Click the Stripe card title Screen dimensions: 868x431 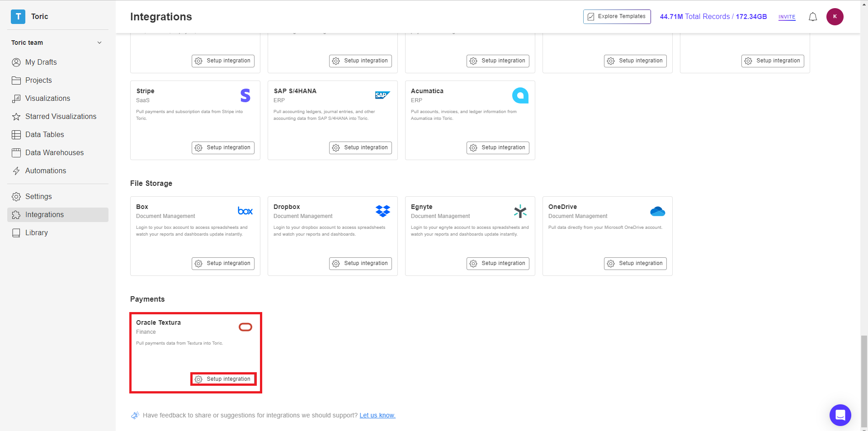click(145, 91)
